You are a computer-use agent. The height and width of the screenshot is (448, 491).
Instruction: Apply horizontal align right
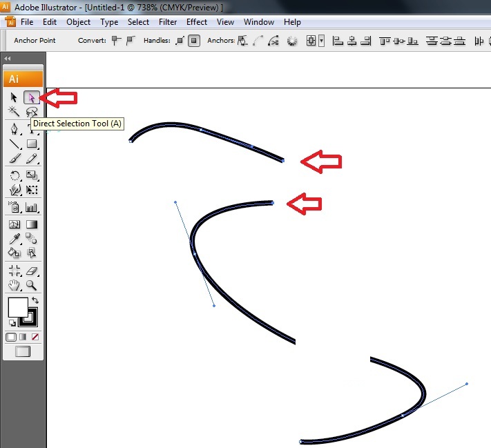365,41
